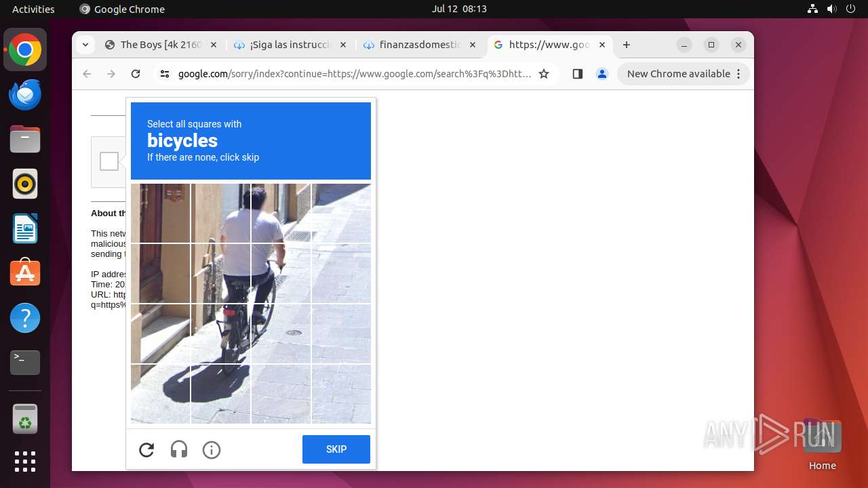
Task: Reload the captcha challenge
Action: click(146, 449)
